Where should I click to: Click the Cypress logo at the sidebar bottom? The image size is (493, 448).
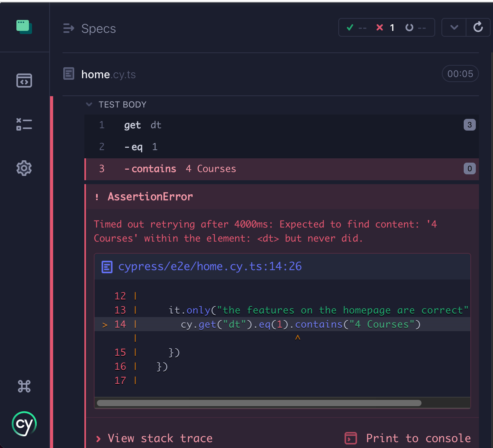[24, 423]
